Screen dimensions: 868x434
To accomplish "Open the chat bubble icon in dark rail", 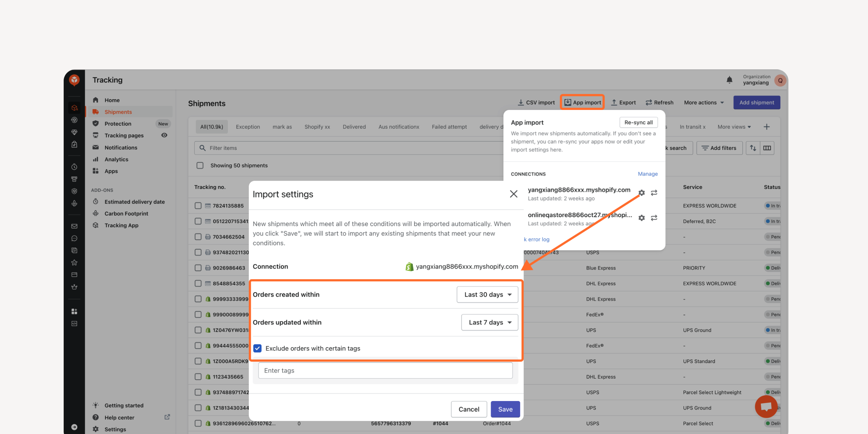I will [x=74, y=238].
